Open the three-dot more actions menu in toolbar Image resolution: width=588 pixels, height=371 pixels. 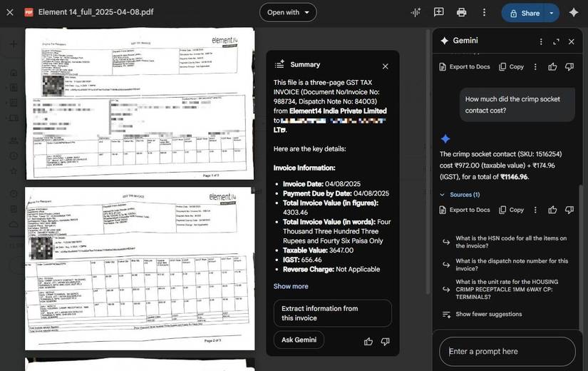(484, 12)
